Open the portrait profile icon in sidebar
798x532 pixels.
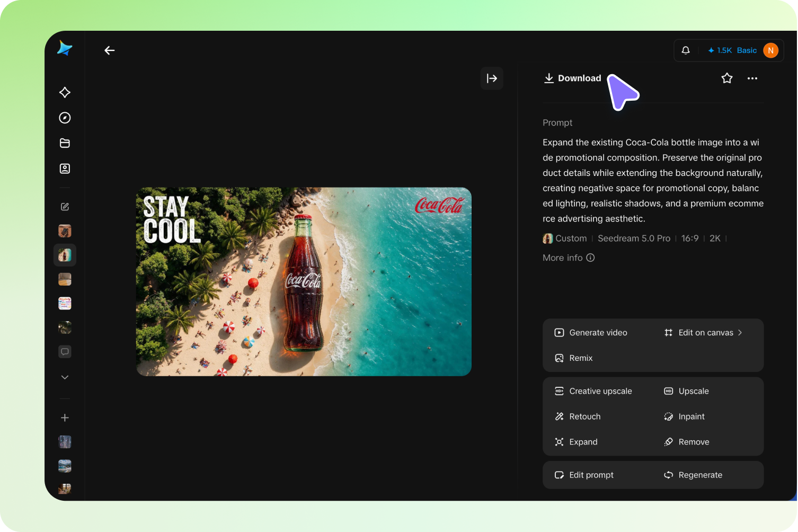click(x=65, y=169)
